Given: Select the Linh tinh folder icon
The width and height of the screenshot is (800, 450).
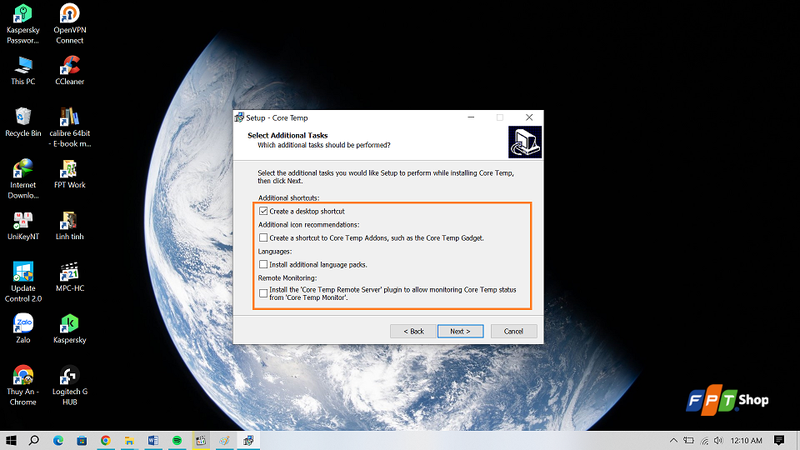Looking at the screenshot, I should [x=69, y=226].
